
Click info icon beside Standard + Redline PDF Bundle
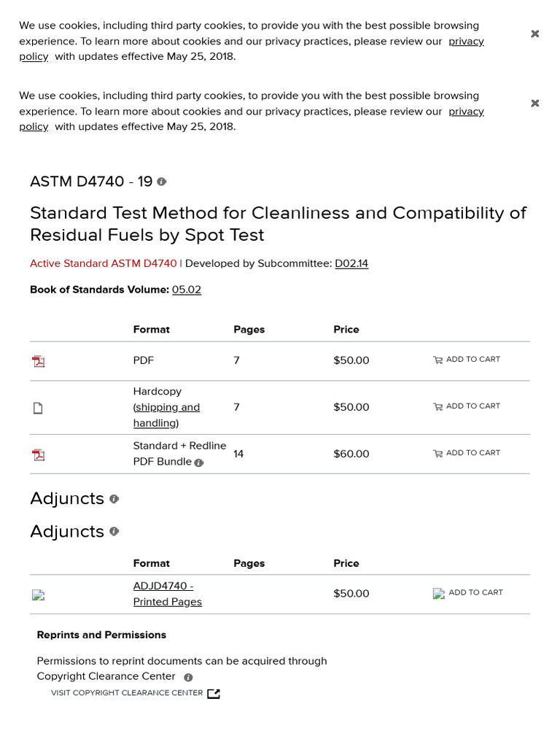(199, 462)
